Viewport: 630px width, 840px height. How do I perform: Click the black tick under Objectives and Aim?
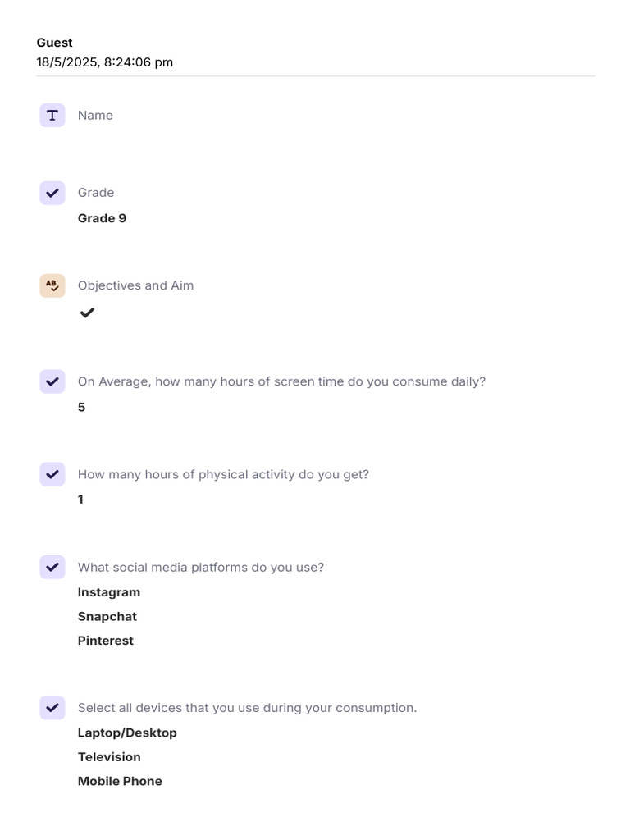pos(87,313)
